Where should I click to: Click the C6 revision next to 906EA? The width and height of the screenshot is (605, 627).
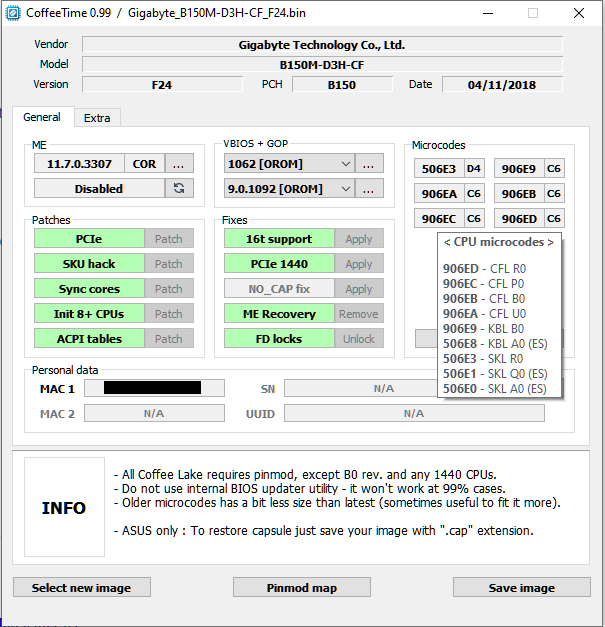[x=474, y=194]
